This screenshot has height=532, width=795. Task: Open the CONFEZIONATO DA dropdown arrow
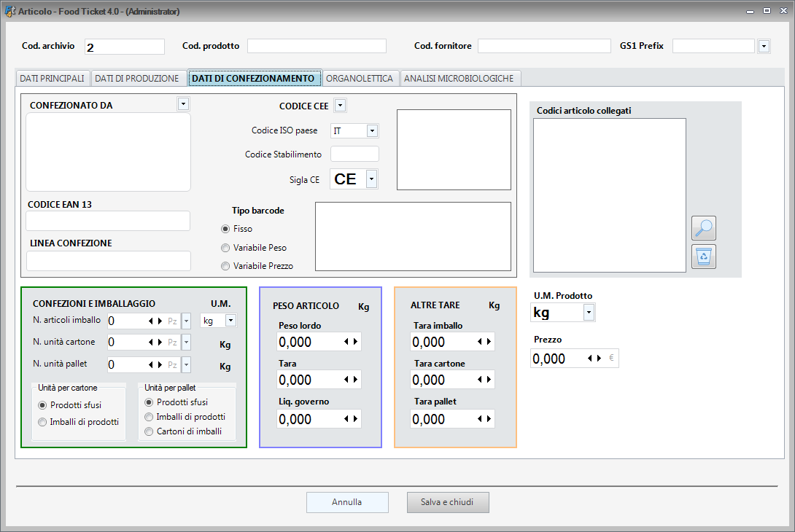pos(183,103)
